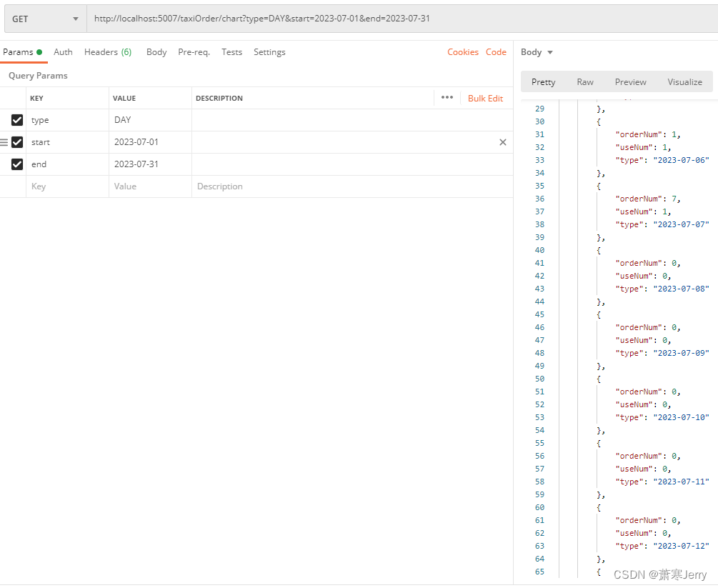Click the request URL field

point(402,19)
